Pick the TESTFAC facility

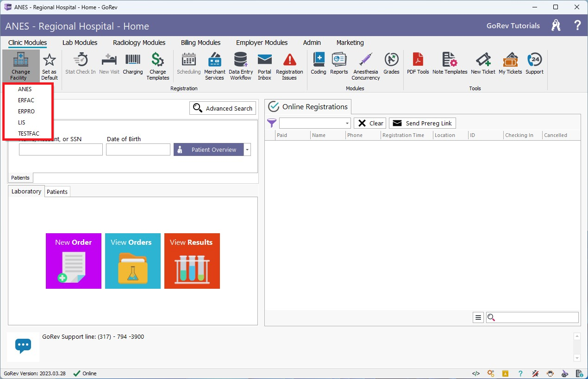[x=28, y=134]
